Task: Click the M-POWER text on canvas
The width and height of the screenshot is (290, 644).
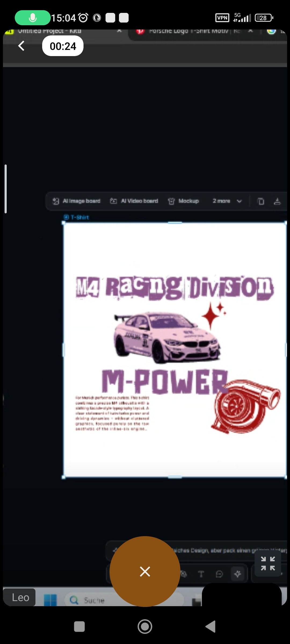Action: tap(164, 381)
